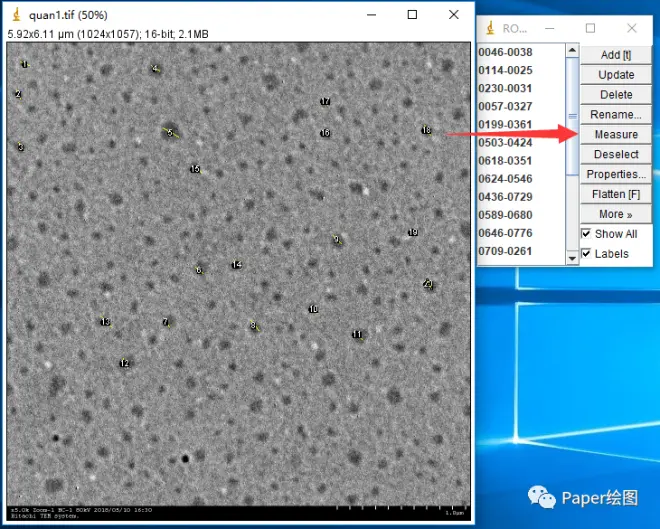Open the Rename... dialog
Screen dimensions: 660x529
[x=616, y=114]
